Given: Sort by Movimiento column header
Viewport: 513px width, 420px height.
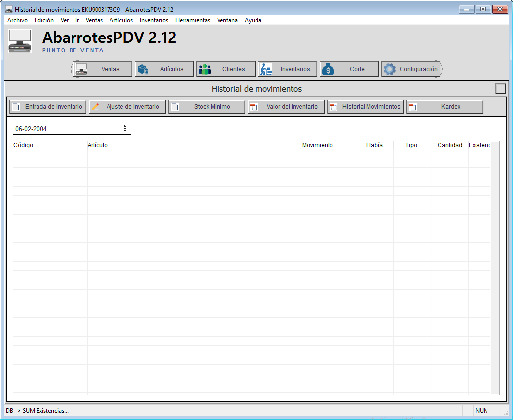Looking at the screenshot, I should tap(318, 145).
